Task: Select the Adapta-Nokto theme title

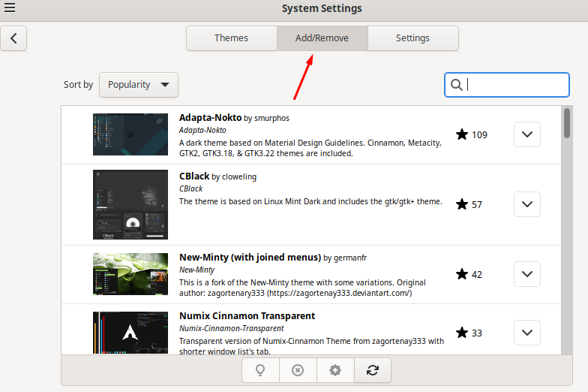Action: [210, 117]
